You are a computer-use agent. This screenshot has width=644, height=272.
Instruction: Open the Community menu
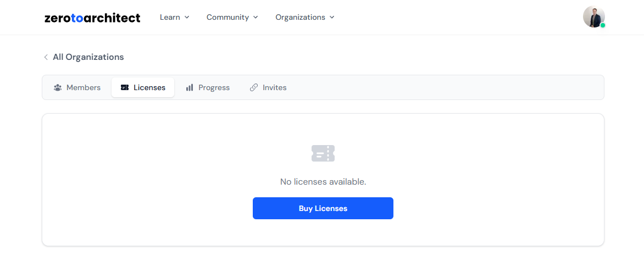pyautogui.click(x=227, y=18)
